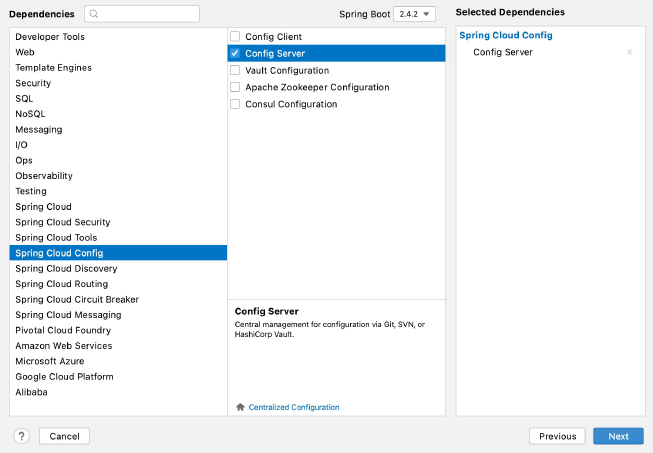653x453 pixels.
Task: Focus the dependencies search field
Action: click(142, 14)
